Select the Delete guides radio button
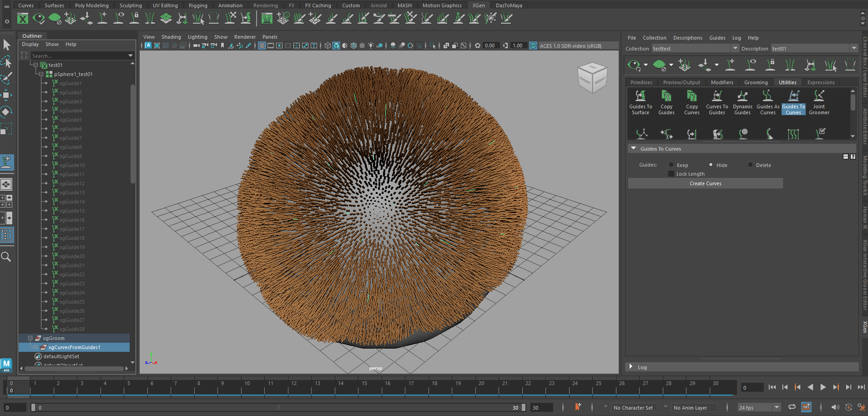Image resolution: width=868 pixels, height=416 pixels. (x=751, y=165)
